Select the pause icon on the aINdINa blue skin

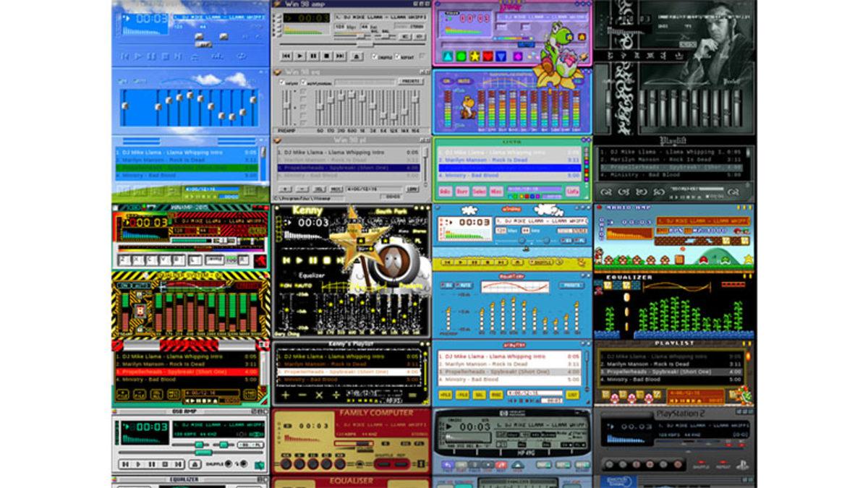[474, 262]
